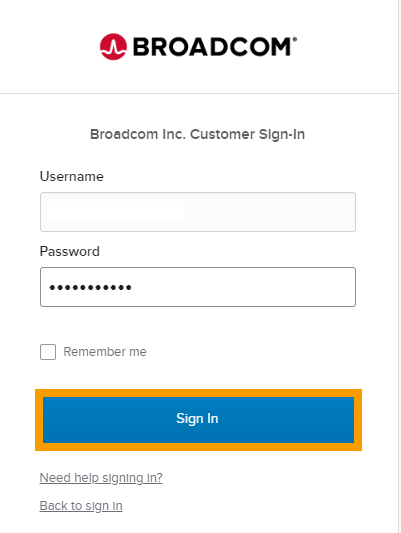Screen dimensions: 401x533
Task: Click the "Sign In" text on the button
Action: click(197, 418)
